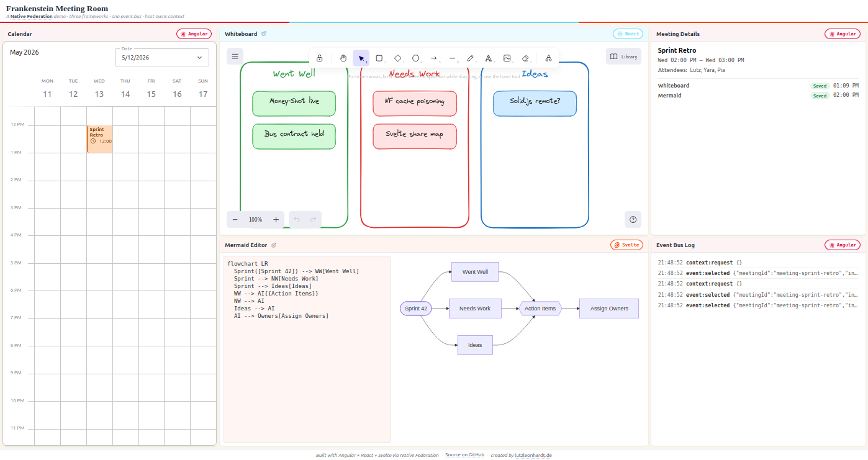
Task: Select Saturday 16 in the calendar header
Action: (x=177, y=89)
